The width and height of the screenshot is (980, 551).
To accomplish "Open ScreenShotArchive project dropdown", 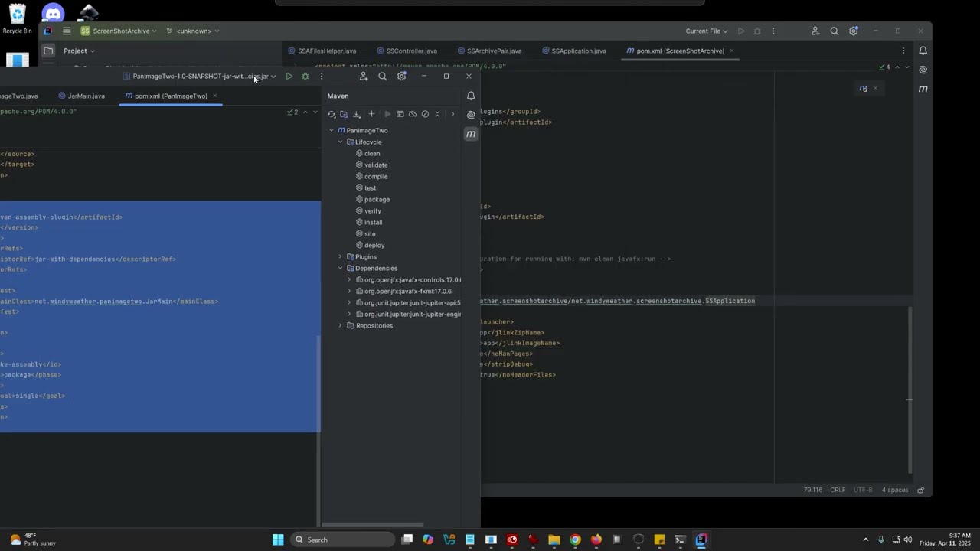I will 119,31.
